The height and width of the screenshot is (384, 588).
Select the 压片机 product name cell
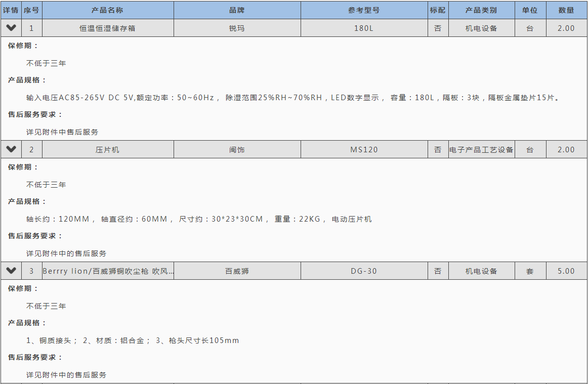tap(107, 150)
